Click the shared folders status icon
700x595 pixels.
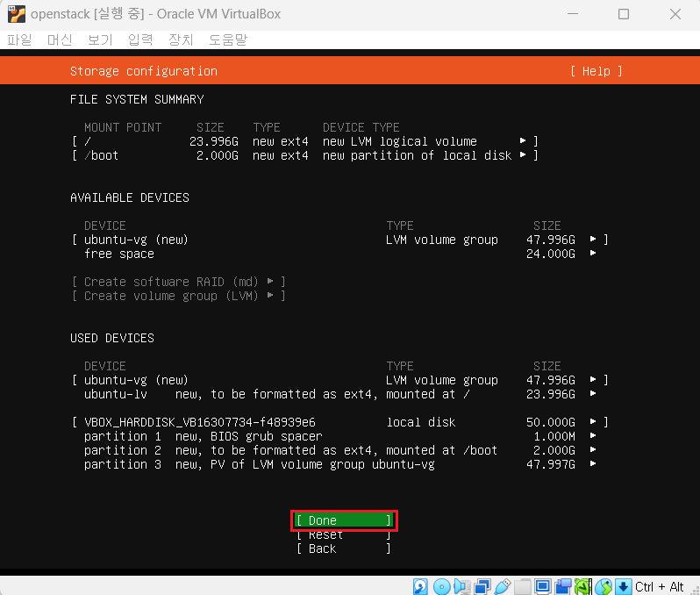(522, 586)
